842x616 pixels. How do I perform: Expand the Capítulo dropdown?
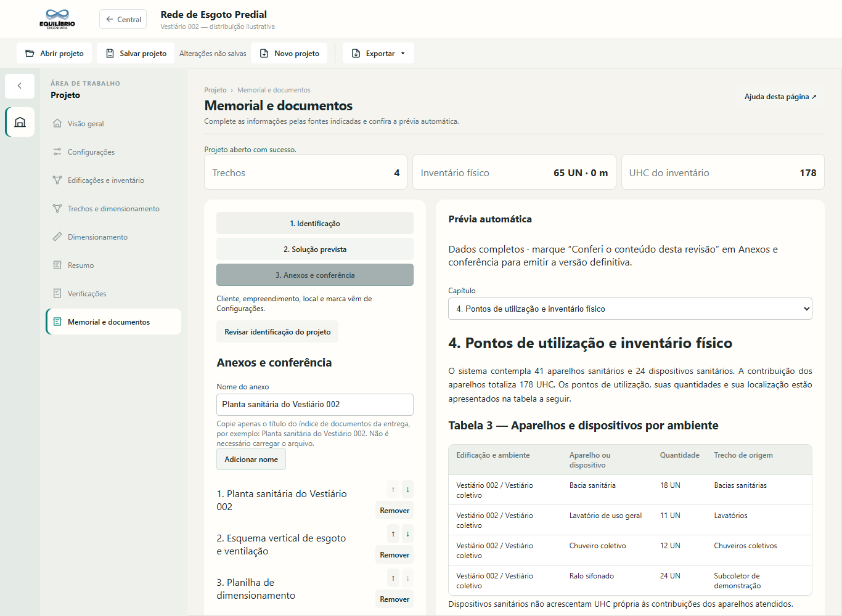pyautogui.click(x=630, y=309)
